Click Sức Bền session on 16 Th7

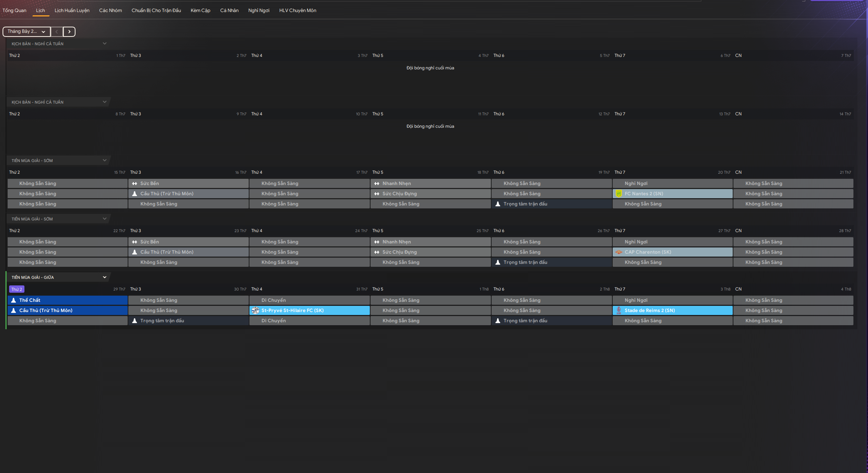[x=189, y=184]
